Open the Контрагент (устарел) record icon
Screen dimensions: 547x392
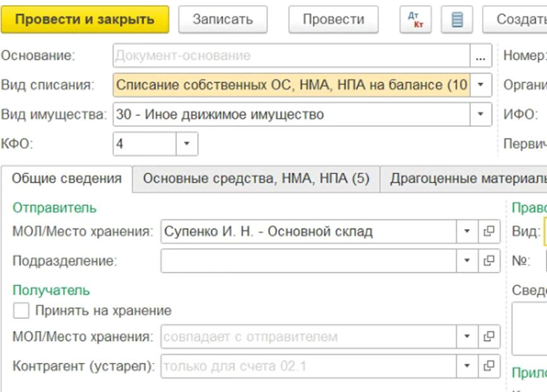coord(489,366)
